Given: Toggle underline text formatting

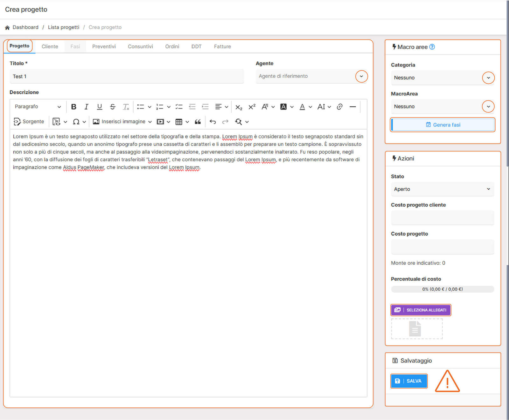Looking at the screenshot, I should point(99,107).
